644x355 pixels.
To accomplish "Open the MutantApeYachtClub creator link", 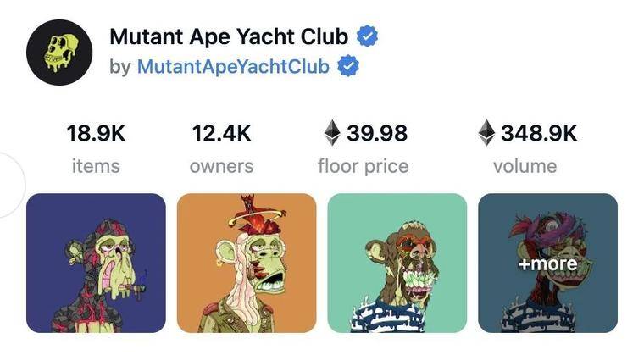I will (233, 67).
